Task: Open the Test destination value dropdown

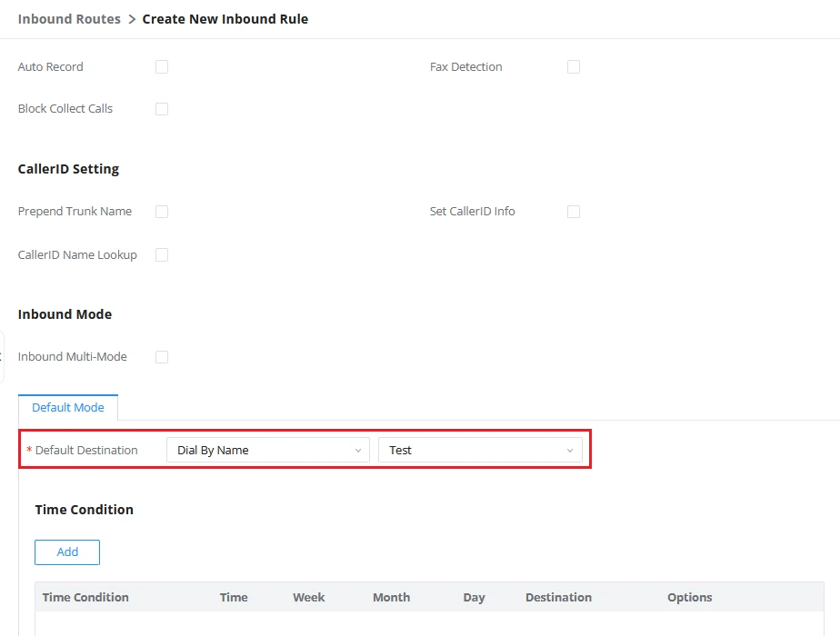Action: coord(480,451)
